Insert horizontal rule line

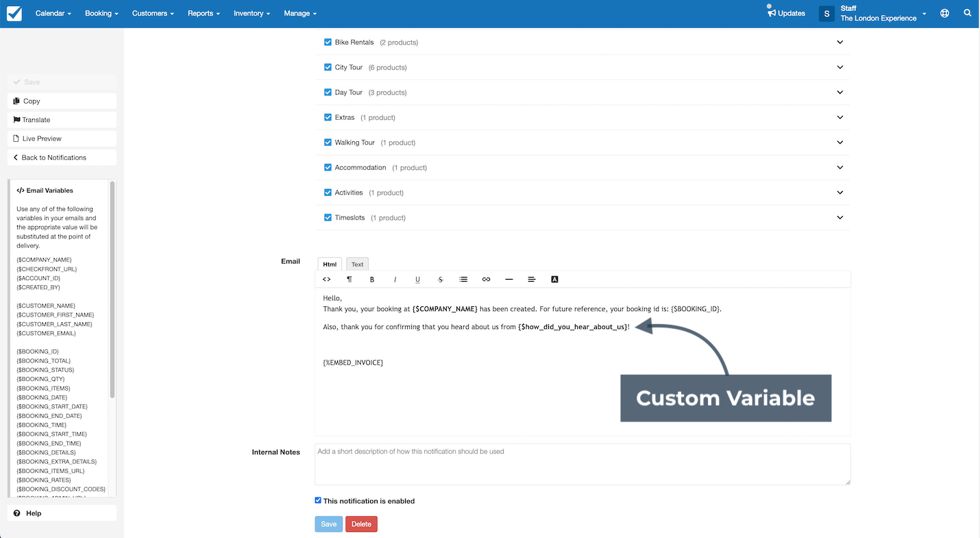click(509, 280)
